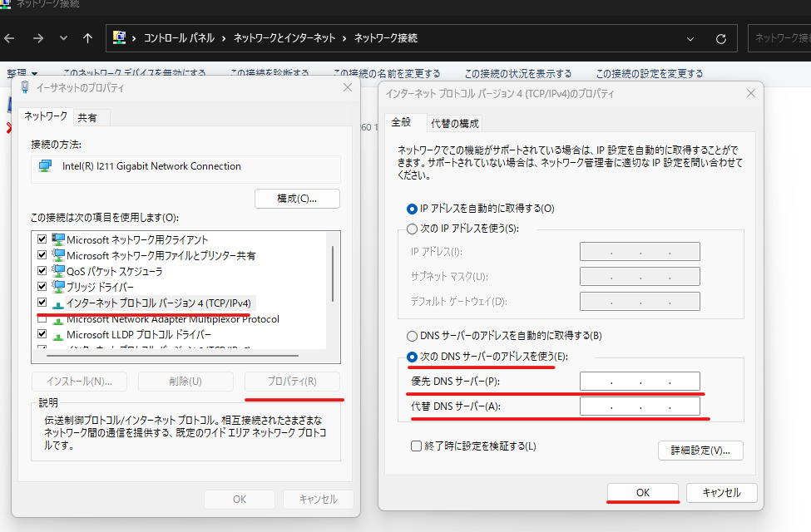811x532 pixels.
Task: Open recent locations chevron next to navigation arrows
Action: tap(63, 38)
